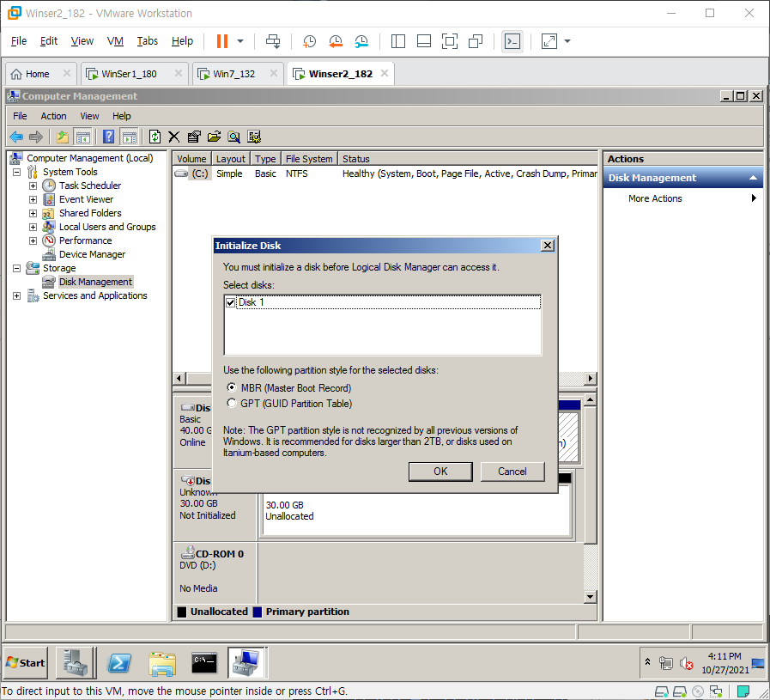Click the File System column header
770x700 pixels.
tap(309, 159)
